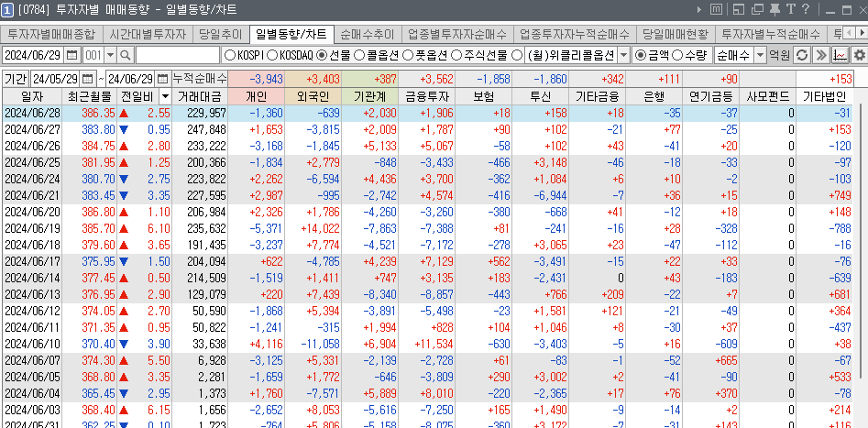Click the help question mark icon

coord(805,9)
